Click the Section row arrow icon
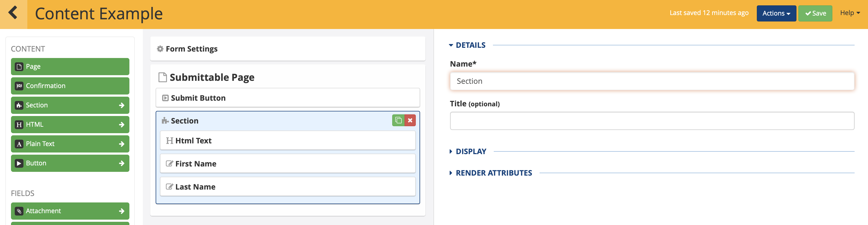The height and width of the screenshot is (225, 868). click(122, 106)
